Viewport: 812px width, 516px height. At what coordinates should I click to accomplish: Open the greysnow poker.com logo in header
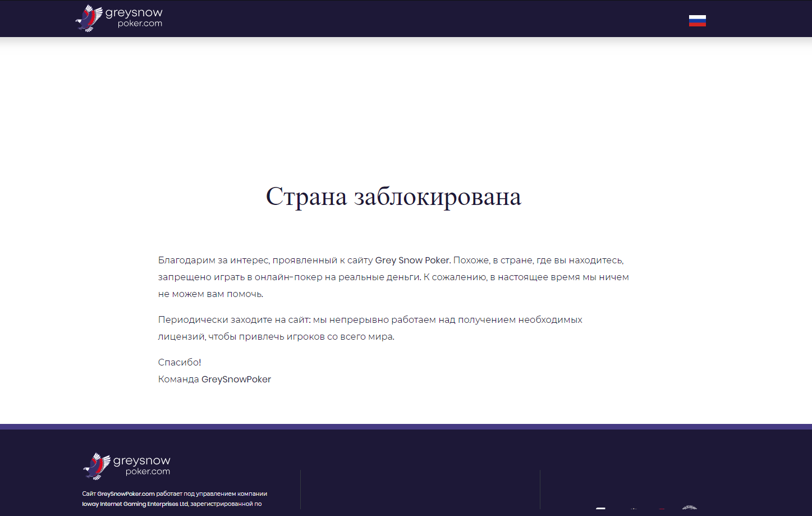(119, 19)
